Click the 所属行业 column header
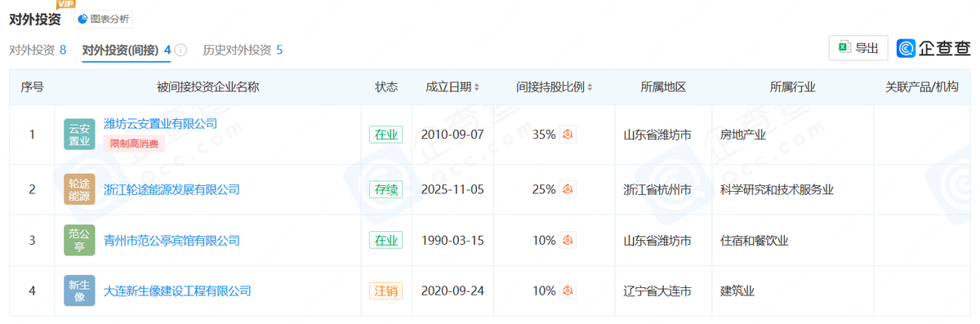Viewport: 980px width, 324px height. (x=793, y=87)
